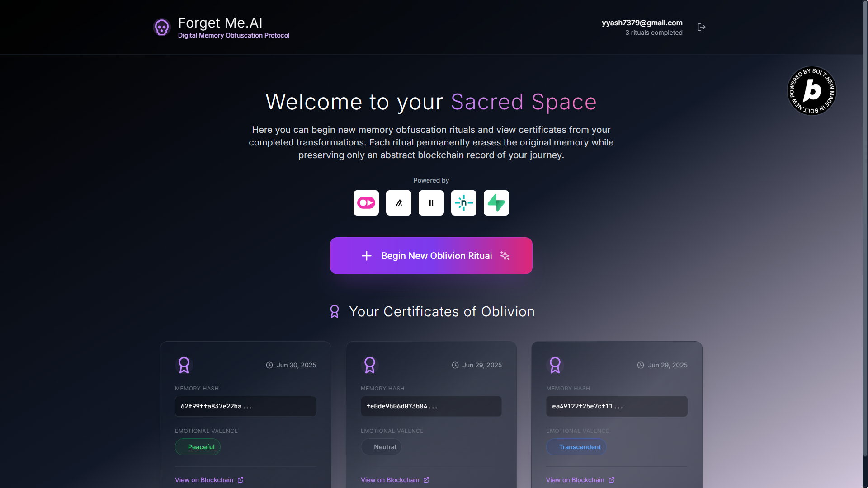Image resolution: width=868 pixels, height=488 pixels.
Task: Click the skull logo icon
Action: 161,27
